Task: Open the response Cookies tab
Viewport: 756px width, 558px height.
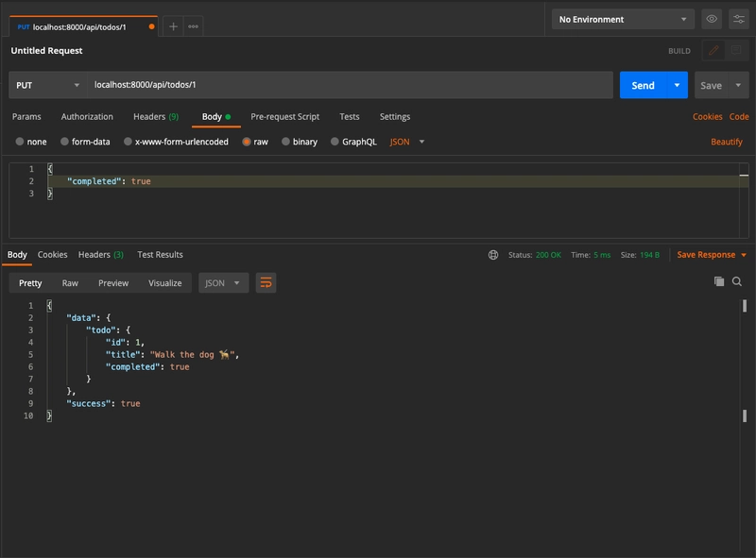Action: [53, 254]
